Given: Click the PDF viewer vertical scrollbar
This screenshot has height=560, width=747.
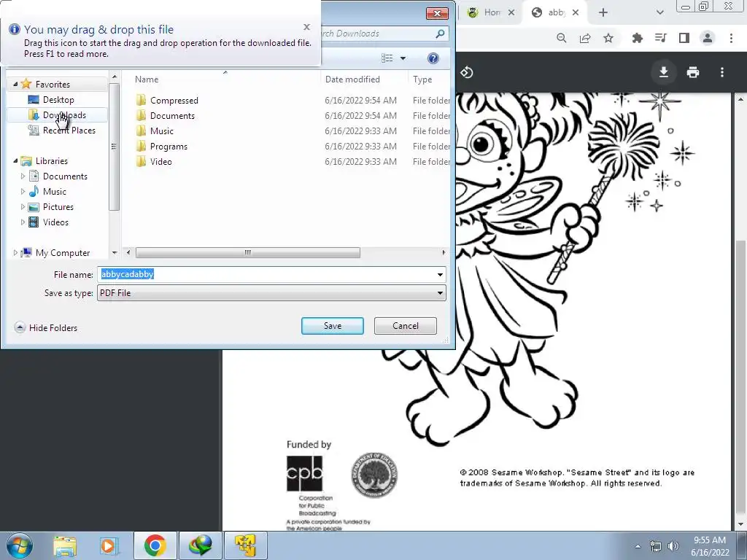Looking at the screenshot, I should tap(740, 376).
